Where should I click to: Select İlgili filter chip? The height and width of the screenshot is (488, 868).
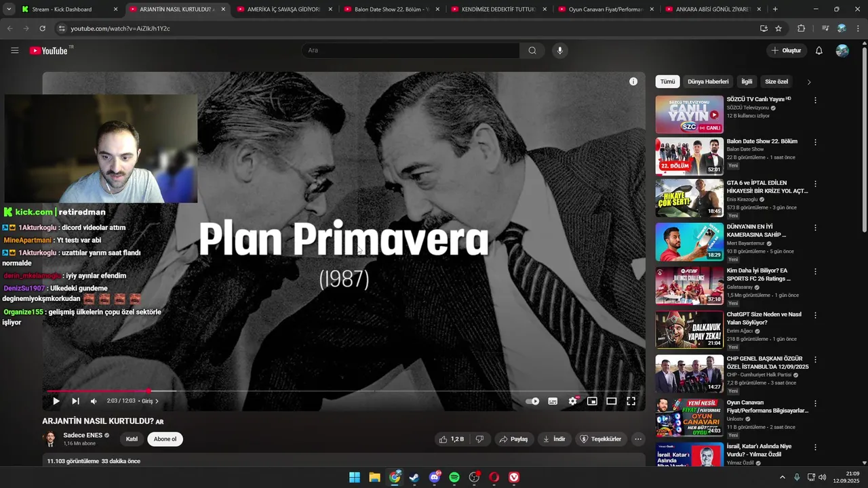[x=747, y=81]
